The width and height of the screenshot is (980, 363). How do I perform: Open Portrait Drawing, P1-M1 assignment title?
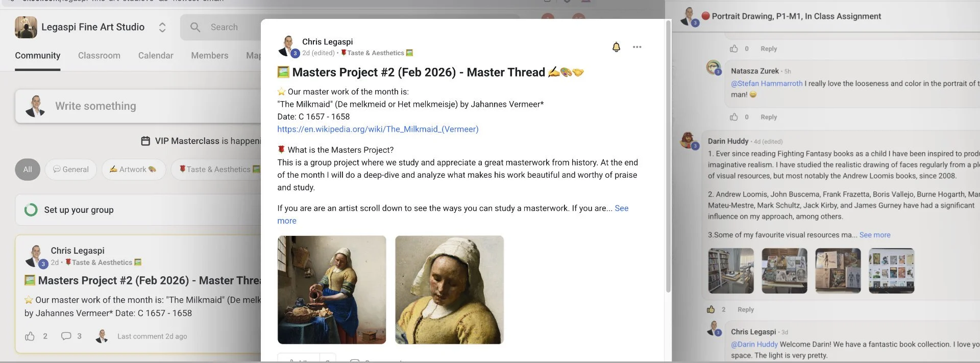click(796, 16)
